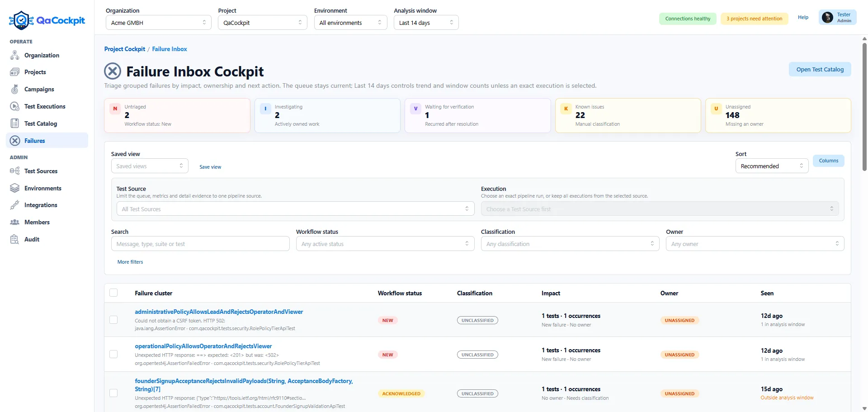This screenshot has height=412, width=868.
Task: Open Any owner dropdown
Action: [755, 244]
